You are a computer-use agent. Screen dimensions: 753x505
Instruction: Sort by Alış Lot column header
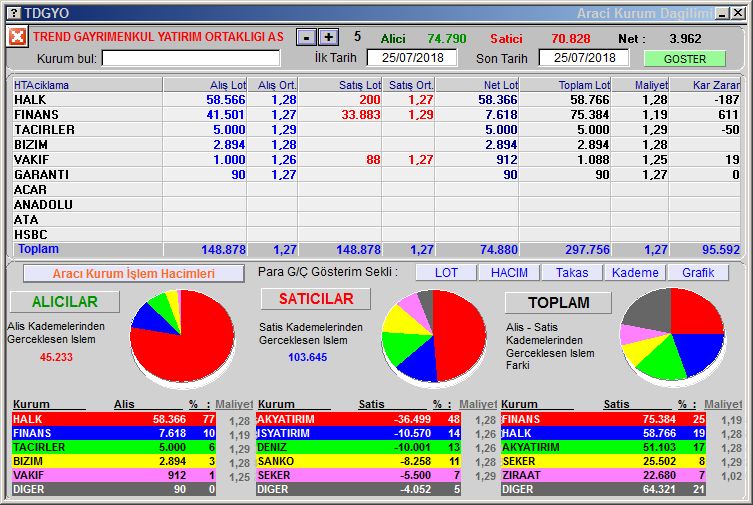[x=205, y=85]
